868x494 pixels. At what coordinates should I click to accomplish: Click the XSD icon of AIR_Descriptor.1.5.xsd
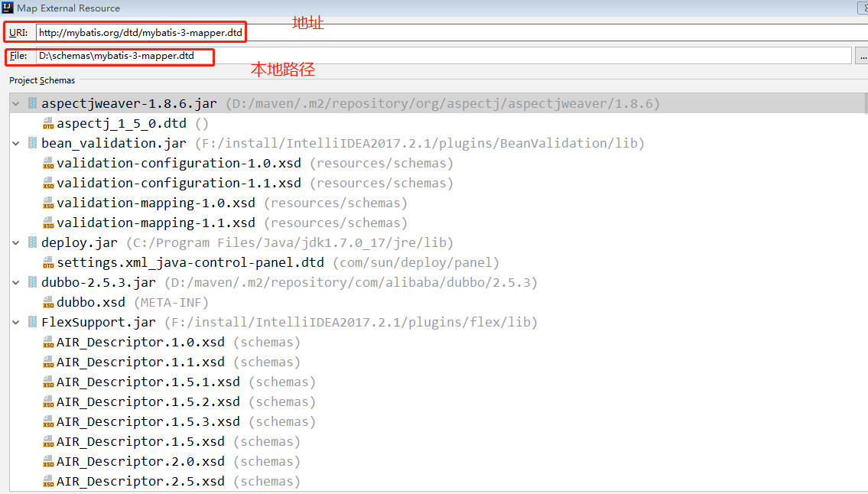coord(48,442)
